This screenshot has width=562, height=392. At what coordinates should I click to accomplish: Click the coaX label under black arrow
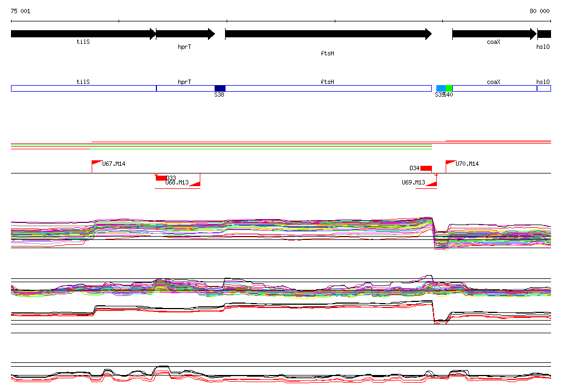[493, 42]
